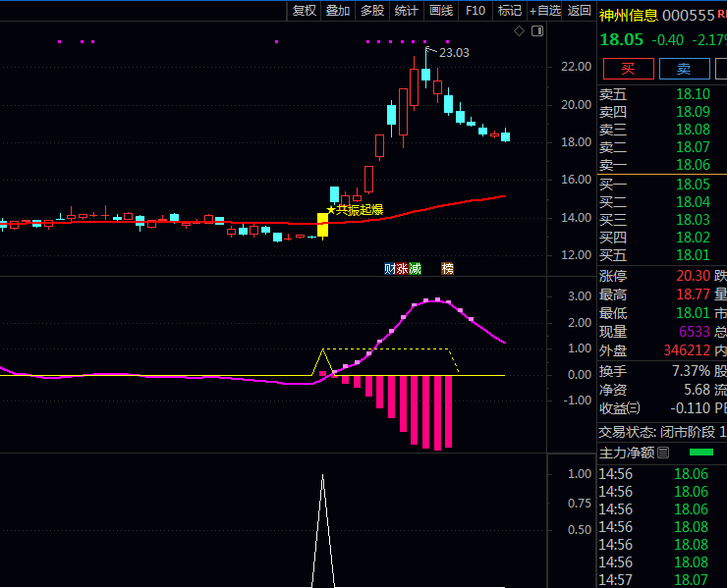The image size is (727, 588).
Task: Click the 返回 button
Action: point(579,10)
